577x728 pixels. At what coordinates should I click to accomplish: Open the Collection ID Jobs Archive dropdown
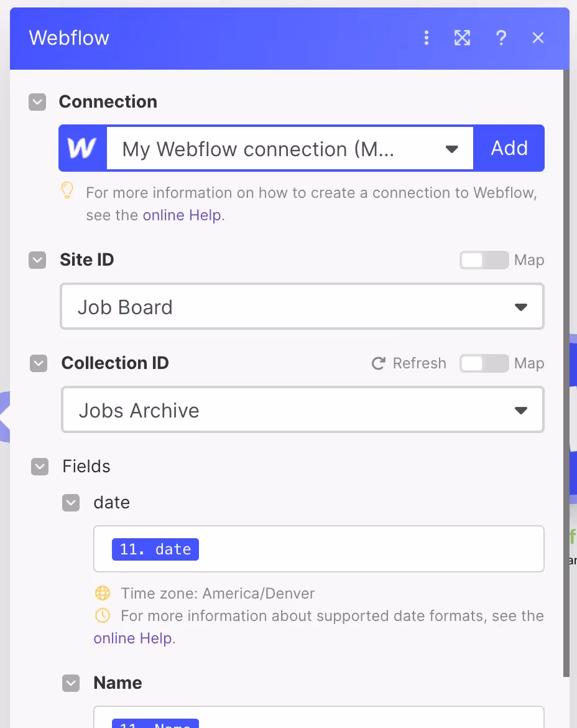click(x=302, y=409)
